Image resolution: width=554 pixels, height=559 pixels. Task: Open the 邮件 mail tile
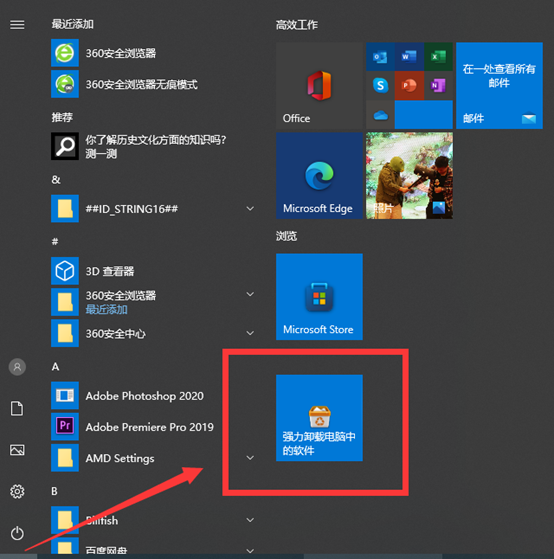click(x=499, y=86)
